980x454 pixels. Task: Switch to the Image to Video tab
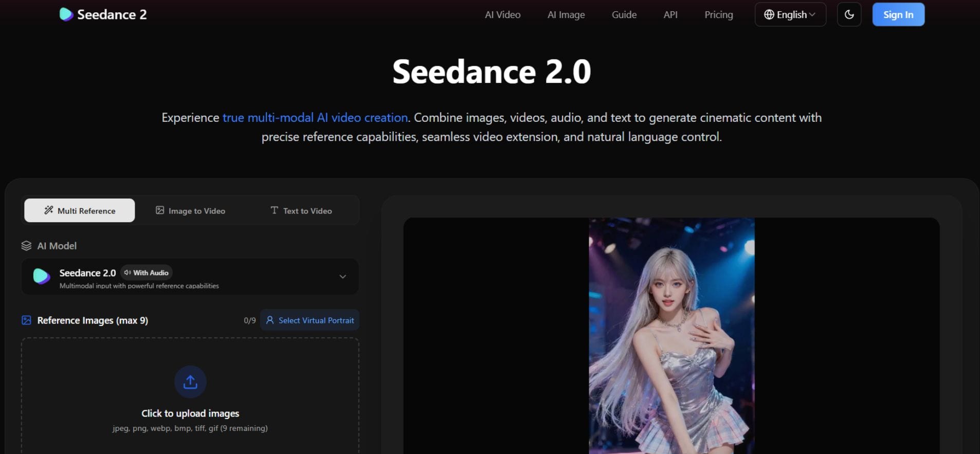click(190, 211)
